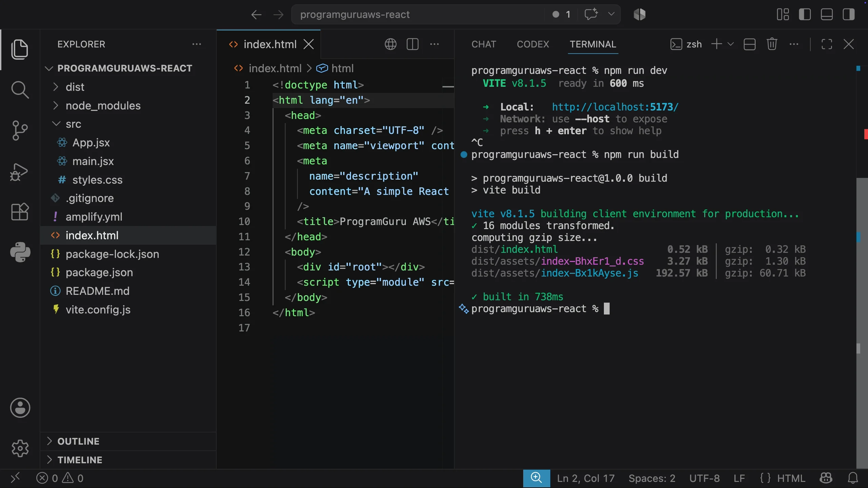Open styles.css file
The image size is (868, 488).
click(128, 180)
